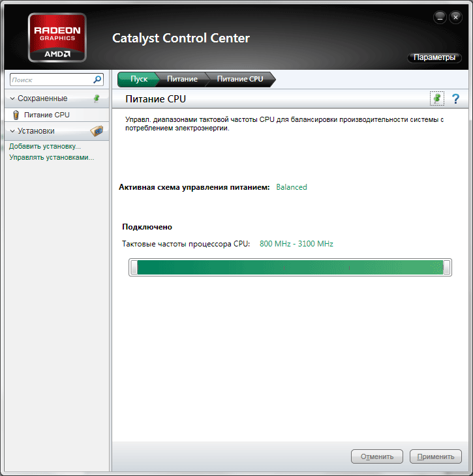473x476 pixels.
Task: Click the Применить button
Action: 436,456
